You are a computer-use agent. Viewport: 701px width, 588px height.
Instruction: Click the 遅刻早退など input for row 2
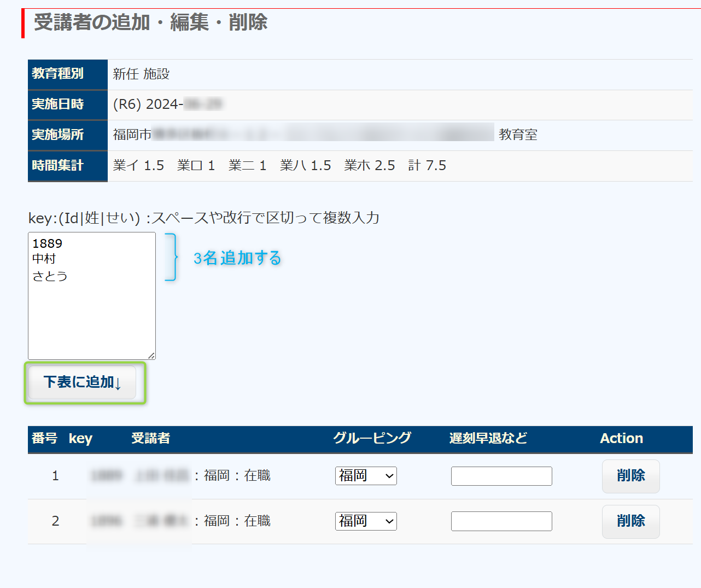[501, 521]
